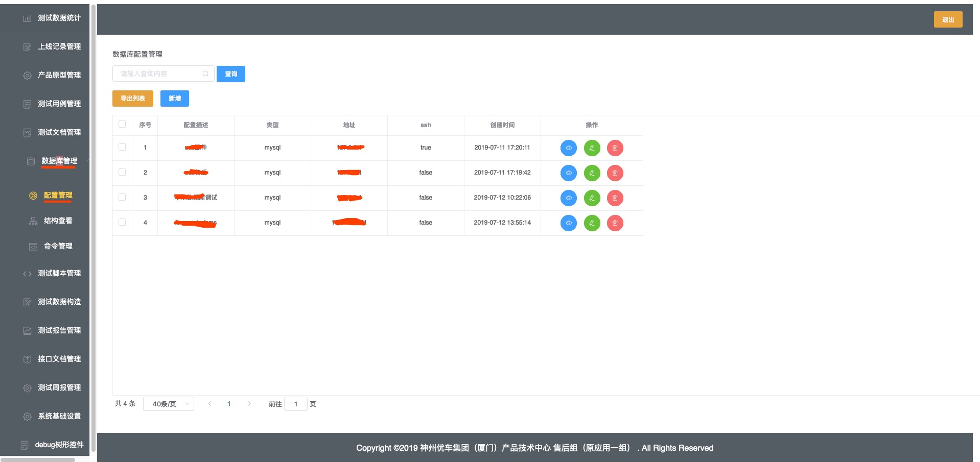Screen dimensions: 980x462
Task: Delete row 2 with the trash icon
Action: 615,173
